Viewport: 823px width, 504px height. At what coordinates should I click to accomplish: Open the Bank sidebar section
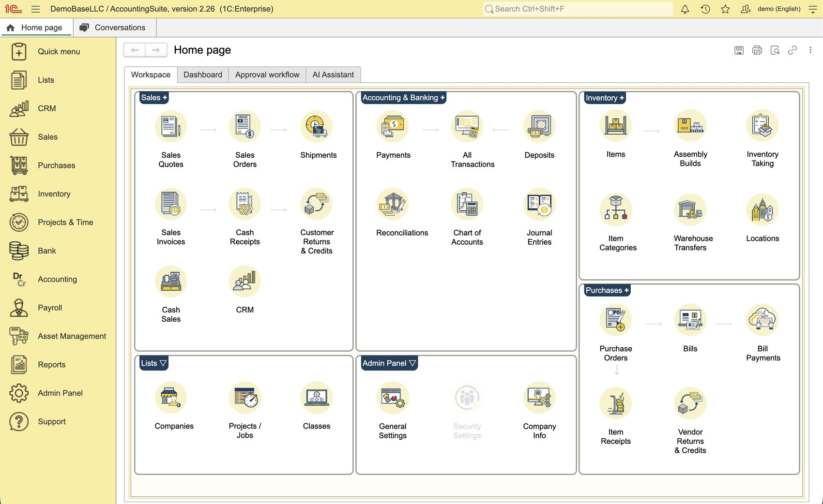coord(58,251)
